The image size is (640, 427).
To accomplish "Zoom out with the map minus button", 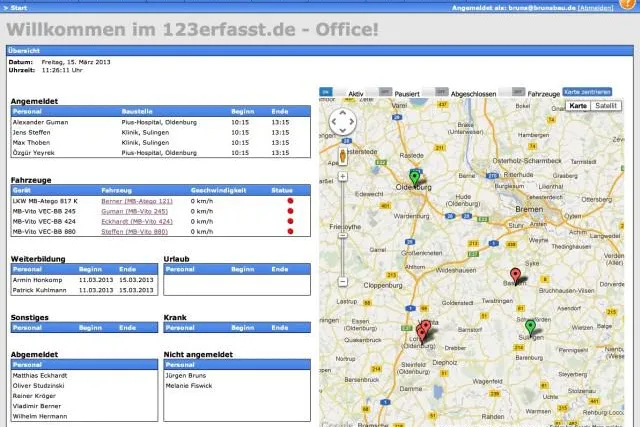I will 343,282.
